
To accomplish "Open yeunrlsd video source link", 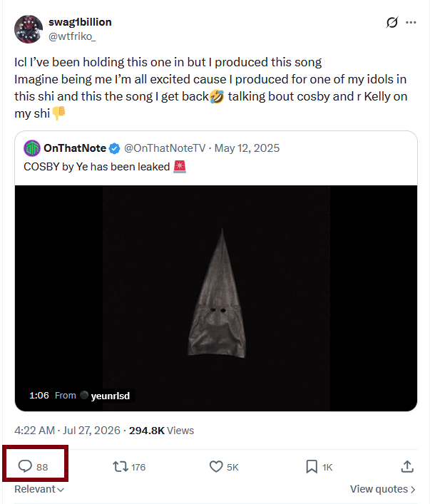I will (x=110, y=396).
